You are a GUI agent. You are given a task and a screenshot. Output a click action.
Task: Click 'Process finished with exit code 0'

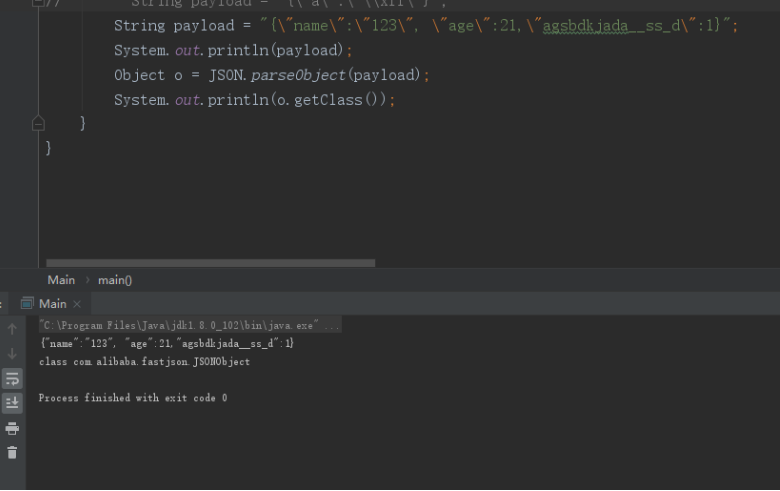133,398
